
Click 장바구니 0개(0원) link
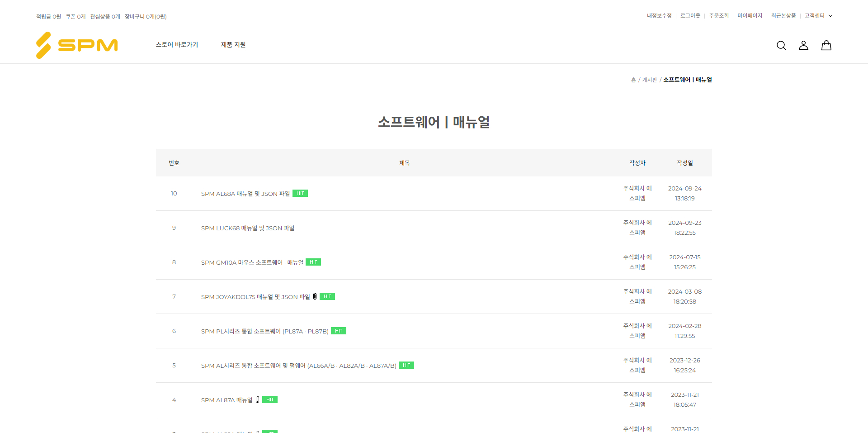(146, 16)
